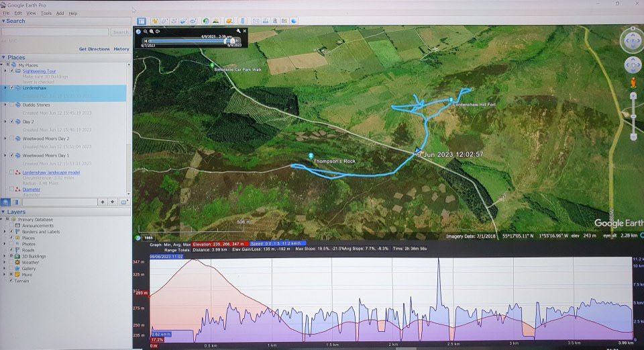Hide the sidebar using the toolbar icon
The image size is (644, 350).
pos(142,21)
